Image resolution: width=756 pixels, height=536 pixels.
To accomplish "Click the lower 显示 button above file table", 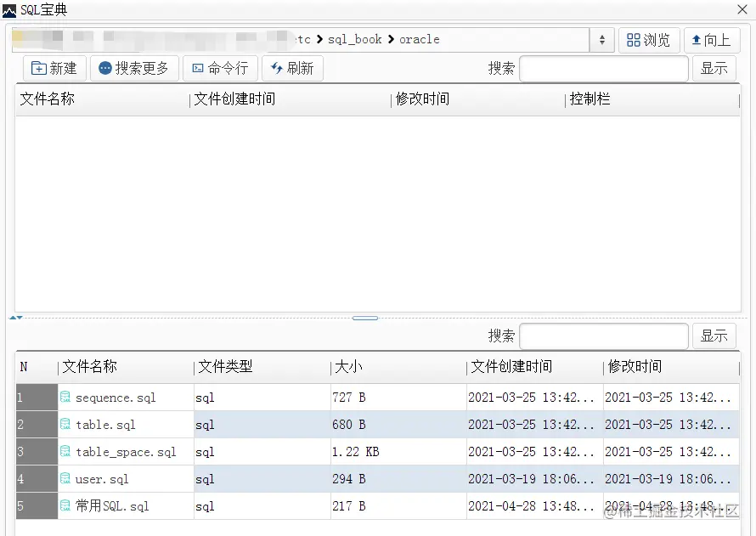I will [x=714, y=336].
